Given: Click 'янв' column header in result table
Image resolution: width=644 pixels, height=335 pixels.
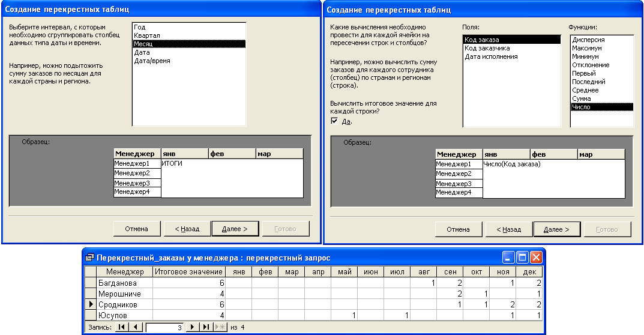Looking at the screenshot, I should 239,272.
